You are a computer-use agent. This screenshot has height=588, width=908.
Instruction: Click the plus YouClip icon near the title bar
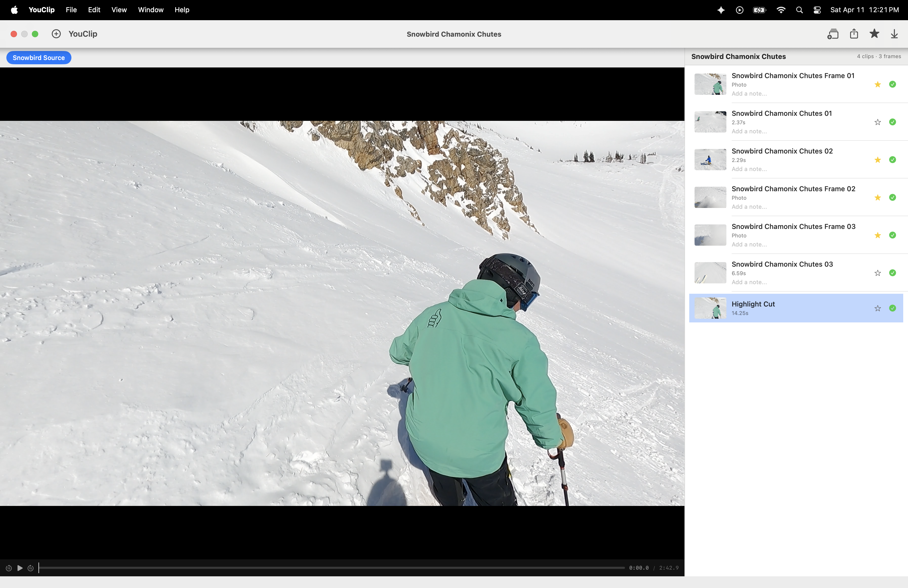pyautogui.click(x=56, y=33)
